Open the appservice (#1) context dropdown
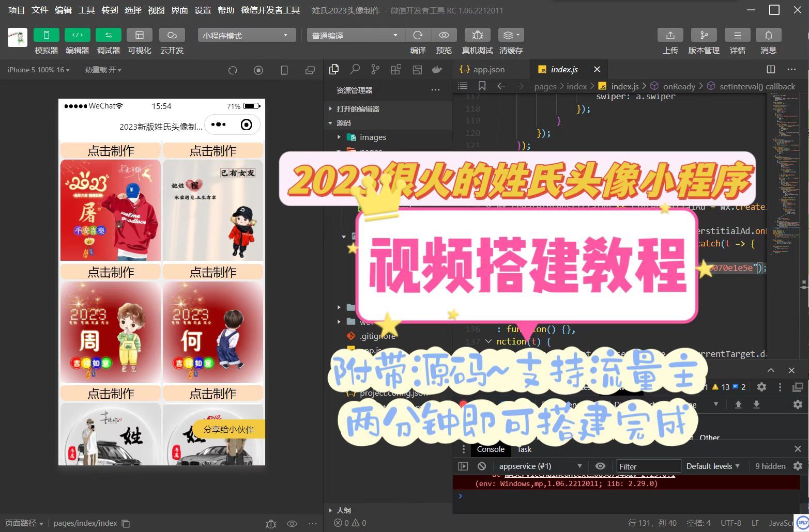Image resolution: width=809 pixels, height=532 pixels. (540, 466)
